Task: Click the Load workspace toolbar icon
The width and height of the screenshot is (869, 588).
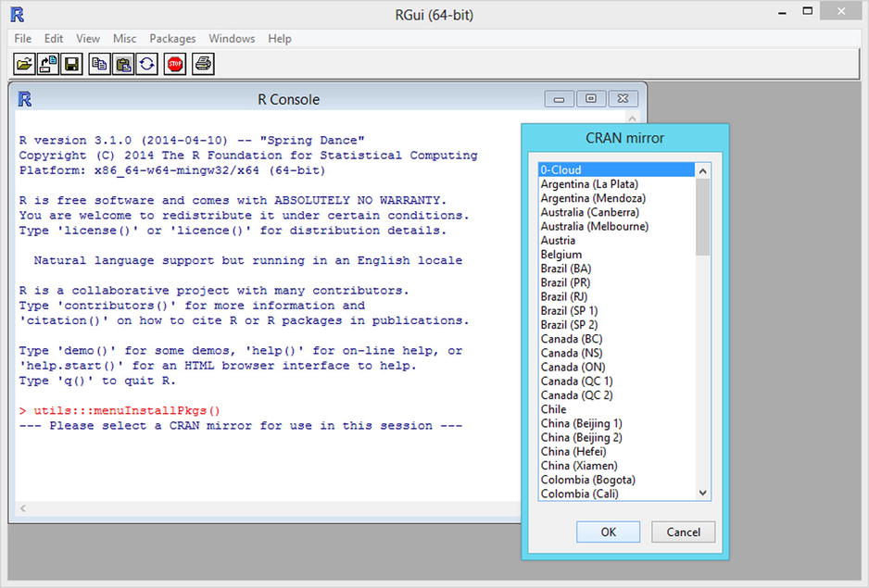Action: click(x=47, y=64)
